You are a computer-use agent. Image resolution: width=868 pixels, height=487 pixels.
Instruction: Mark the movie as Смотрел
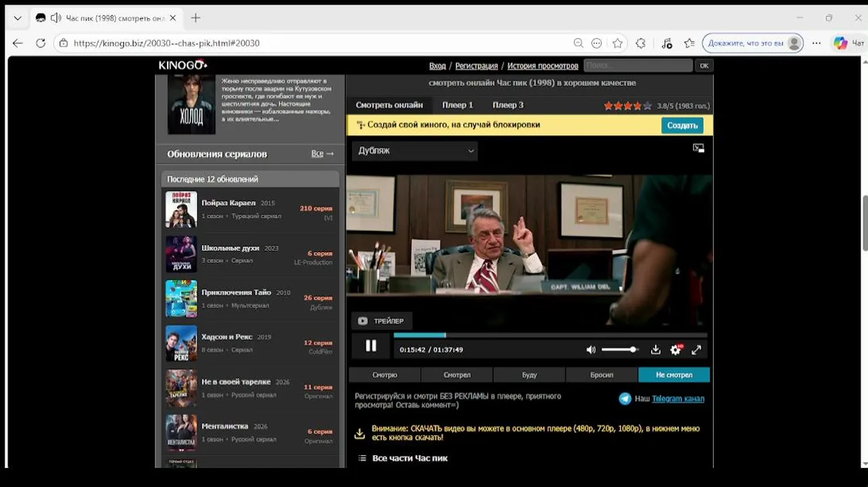click(x=457, y=375)
